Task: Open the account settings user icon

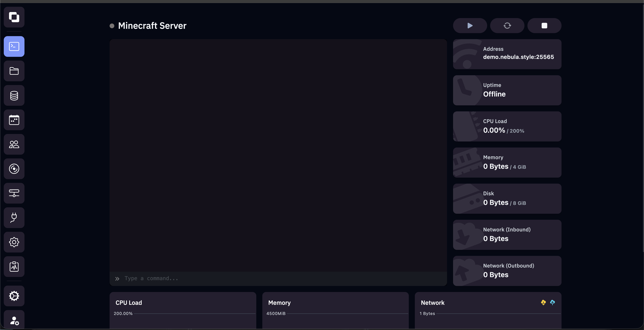Action: click(x=14, y=320)
